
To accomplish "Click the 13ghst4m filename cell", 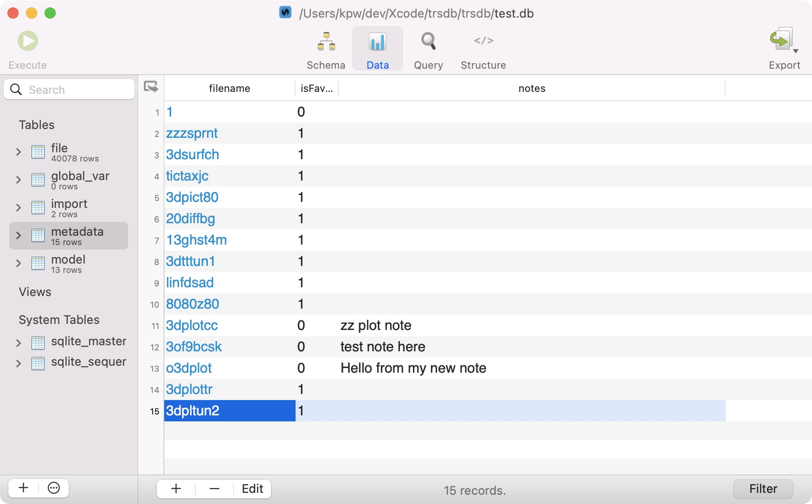I will 230,240.
